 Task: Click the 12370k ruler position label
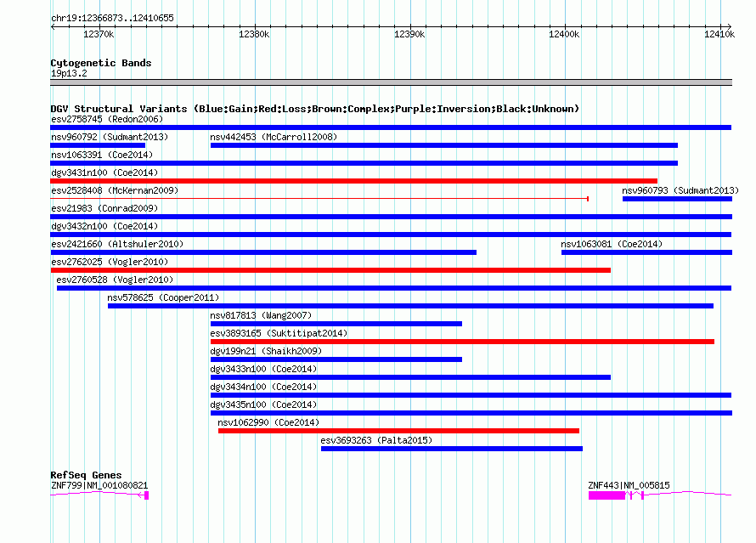pyautogui.click(x=99, y=34)
